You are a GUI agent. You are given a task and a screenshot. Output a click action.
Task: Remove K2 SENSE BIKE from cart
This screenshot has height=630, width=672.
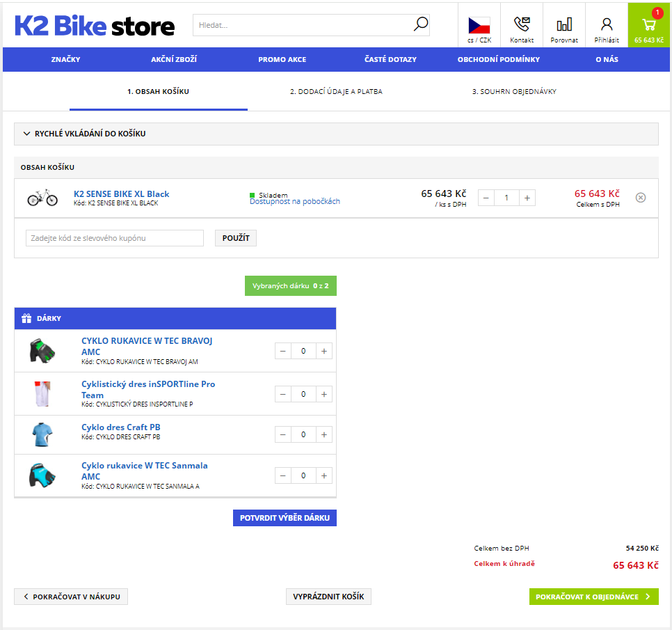click(x=640, y=197)
